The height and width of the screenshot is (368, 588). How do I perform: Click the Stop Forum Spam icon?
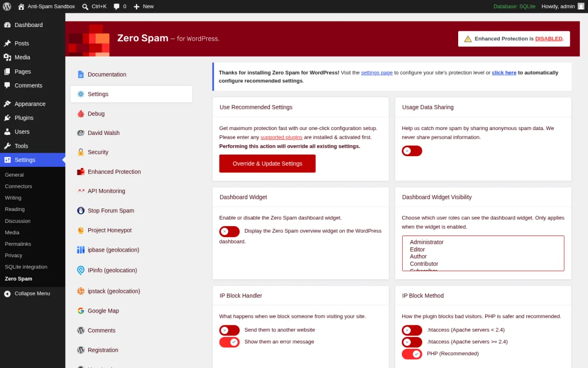tap(81, 210)
